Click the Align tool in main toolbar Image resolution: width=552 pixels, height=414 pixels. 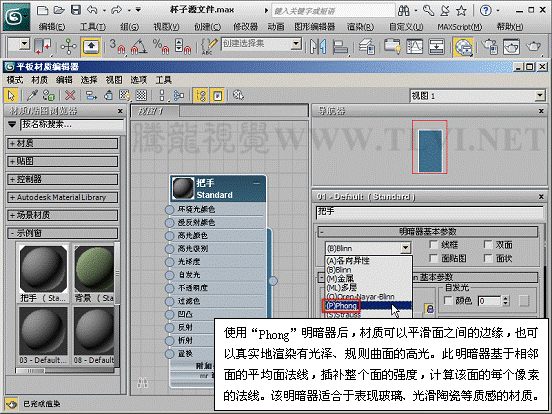340,46
